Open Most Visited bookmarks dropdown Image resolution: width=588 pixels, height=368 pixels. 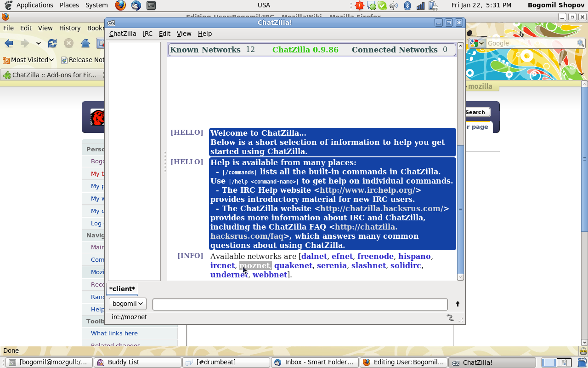[28, 60]
